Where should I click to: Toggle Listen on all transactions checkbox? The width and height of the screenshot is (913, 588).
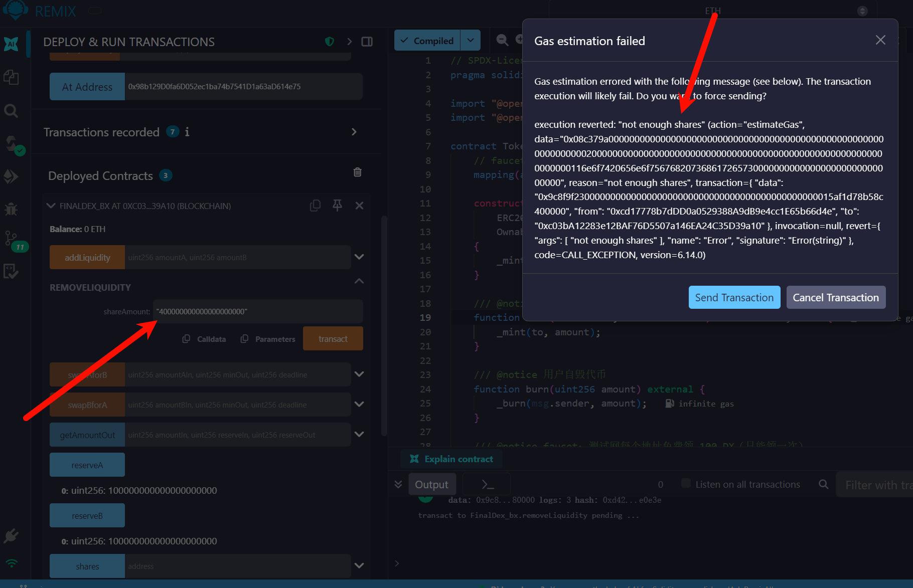tap(685, 483)
